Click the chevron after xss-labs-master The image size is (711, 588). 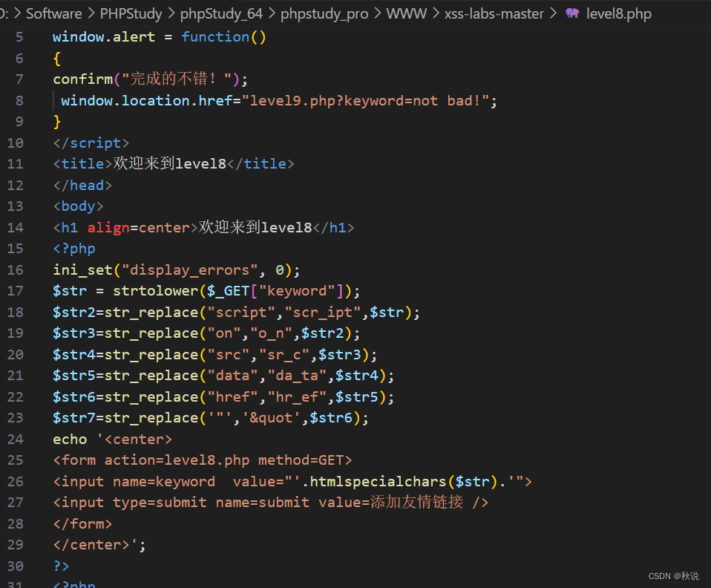pos(554,13)
